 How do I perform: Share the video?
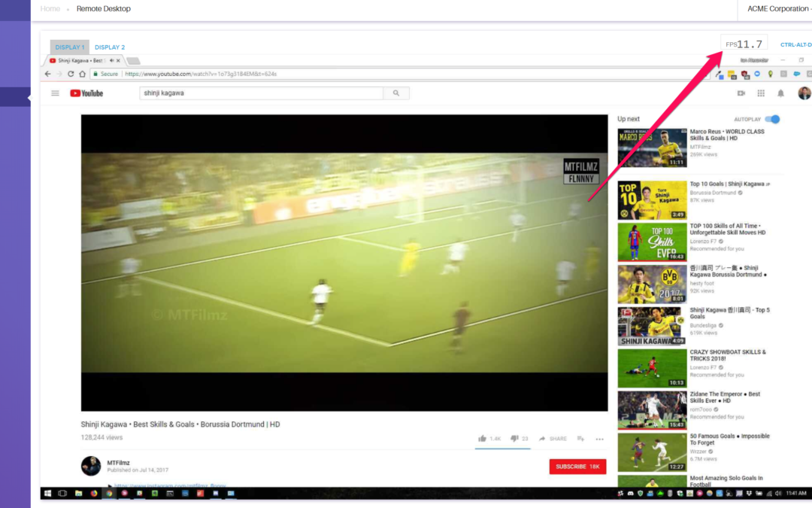[x=553, y=439]
